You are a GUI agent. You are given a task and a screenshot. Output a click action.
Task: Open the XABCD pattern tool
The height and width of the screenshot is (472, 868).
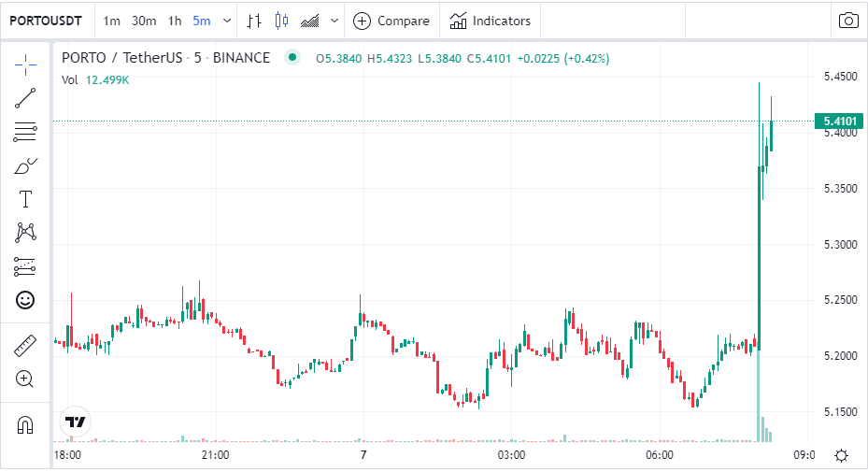tap(25, 233)
